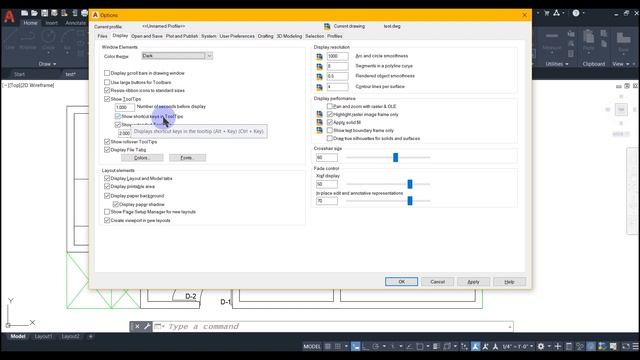Image resolution: width=640 pixels, height=360 pixels.
Task: Expand the Draw panel dropdown
Action: 47,64
